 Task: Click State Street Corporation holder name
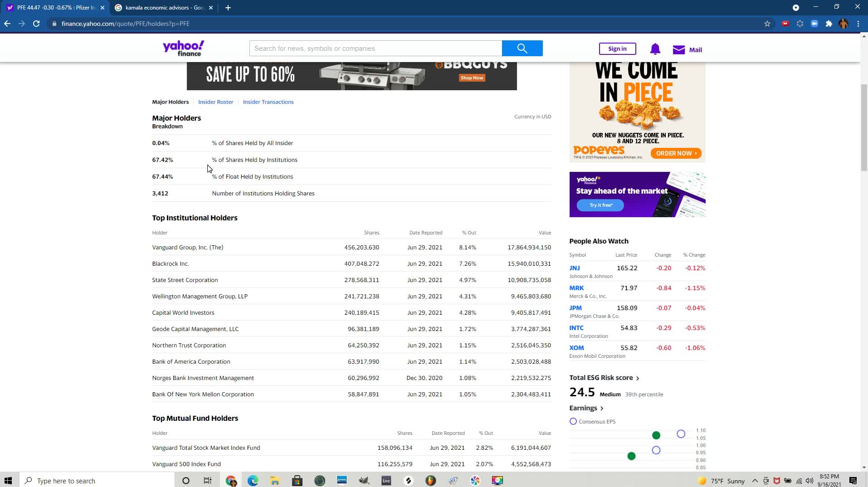[x=185, y=280]
